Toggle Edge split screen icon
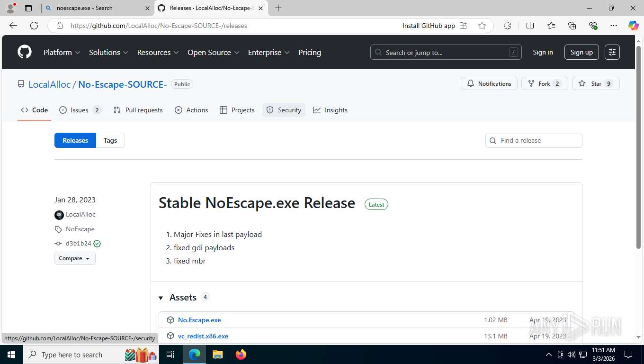Viewport: 644px width, 364px height. click(x=530, y=26)
